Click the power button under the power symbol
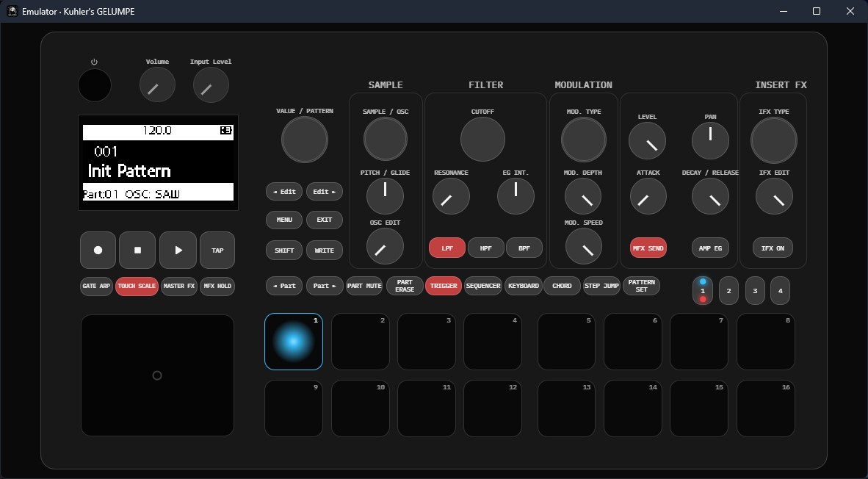The height and width of the screenshot is (479, 868). pos(95,85)
